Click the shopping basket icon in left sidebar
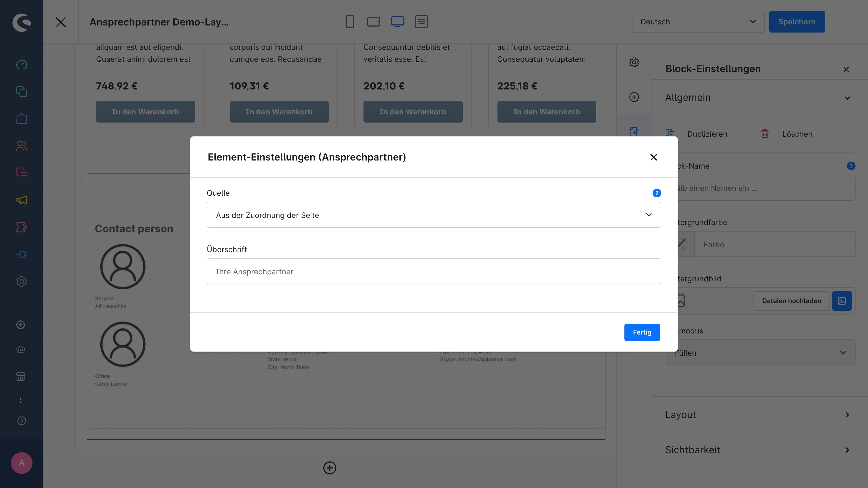 tap(21, 349)
